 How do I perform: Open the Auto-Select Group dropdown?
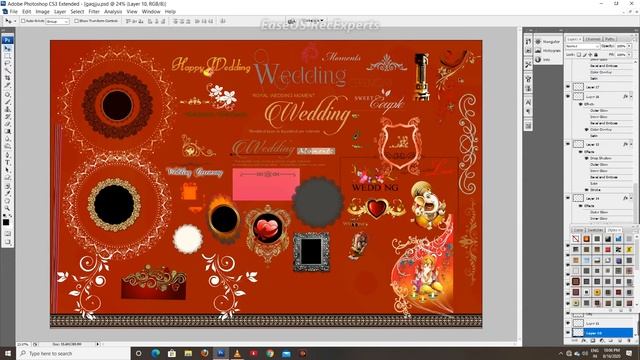coord(57,21)
